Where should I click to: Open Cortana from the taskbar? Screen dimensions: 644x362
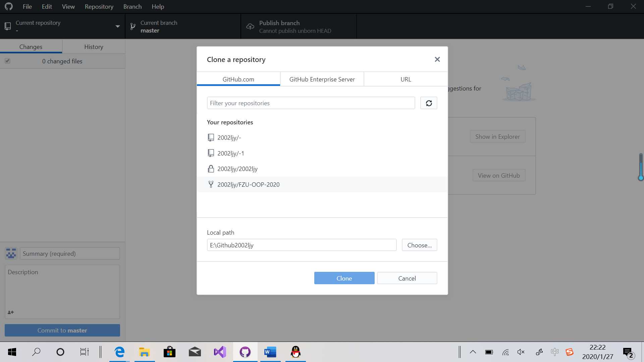[60, 352]
